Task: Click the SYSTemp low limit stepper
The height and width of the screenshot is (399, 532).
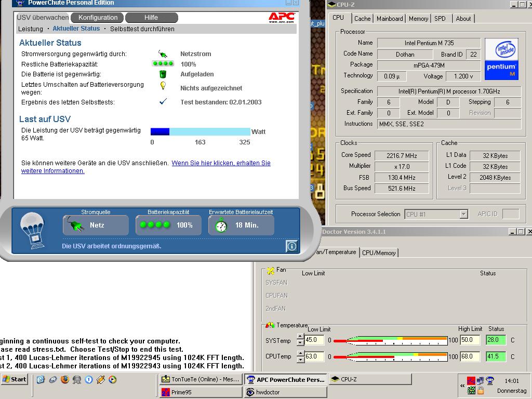Action: click(300, 340)
